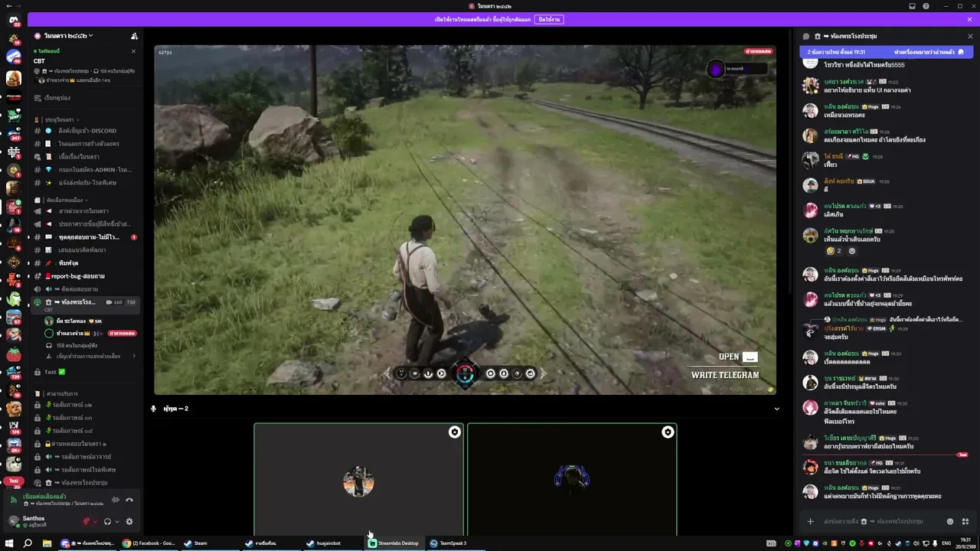980x551 pixels.
Task: Open the server icon with badge 347
Action: click(x=14, y=132)
